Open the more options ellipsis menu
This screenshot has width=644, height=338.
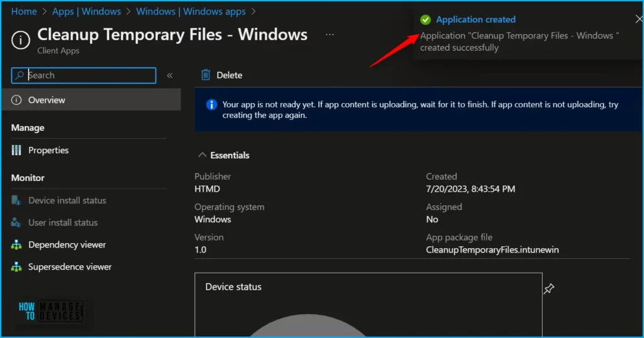point(330,35)
